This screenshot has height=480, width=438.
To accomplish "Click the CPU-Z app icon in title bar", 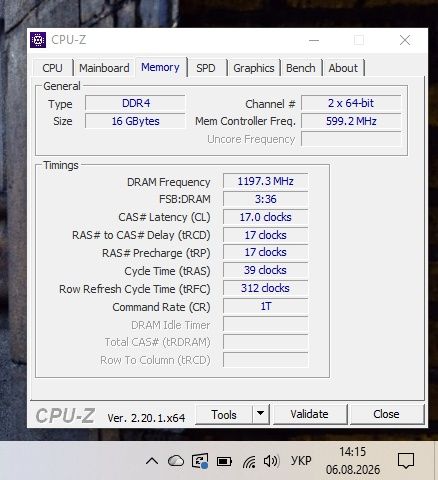I will point(38,40).
